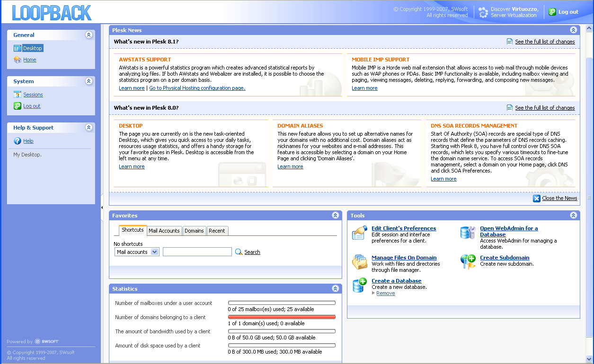Screen dimensions: 594x364
Task: Open the Sessions link
Action: [33, 95]
